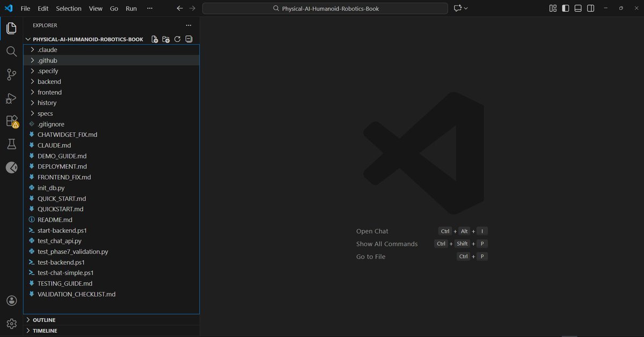Open the Testing flask view
The width and height of the screenshot is (644, 337).
point(11,144)
